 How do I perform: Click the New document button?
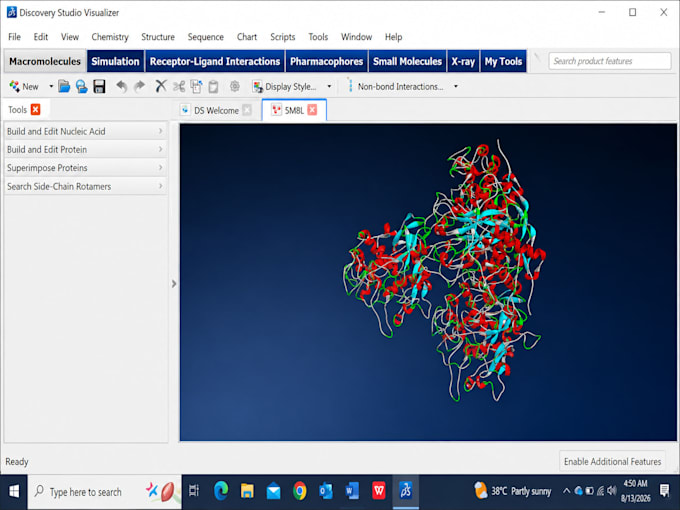(24, 87)
